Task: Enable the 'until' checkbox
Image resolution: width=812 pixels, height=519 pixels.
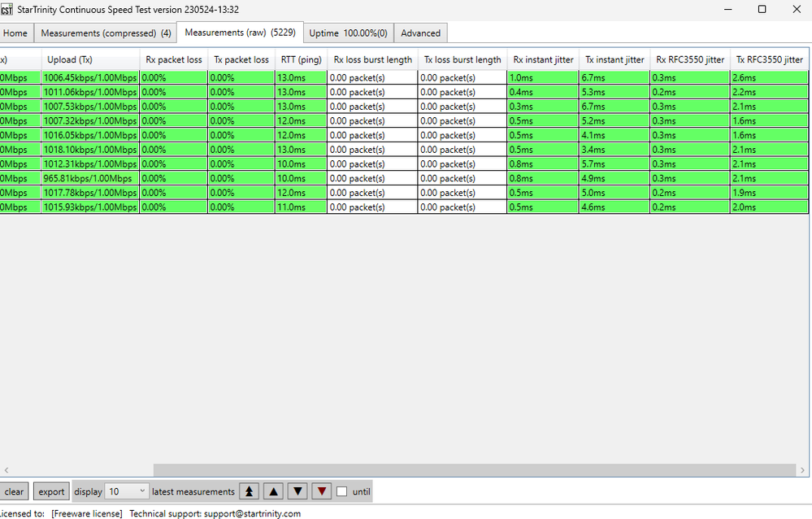Action: 341,491
